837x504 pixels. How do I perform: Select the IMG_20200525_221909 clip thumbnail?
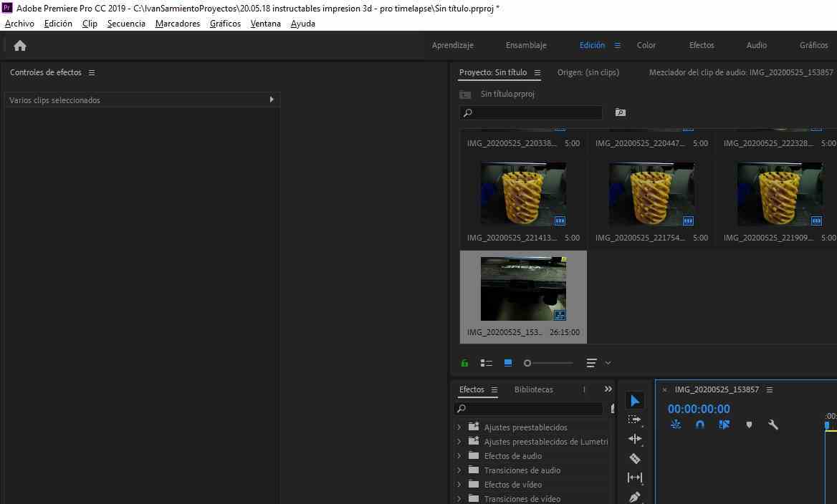click(x=780, y=194)
